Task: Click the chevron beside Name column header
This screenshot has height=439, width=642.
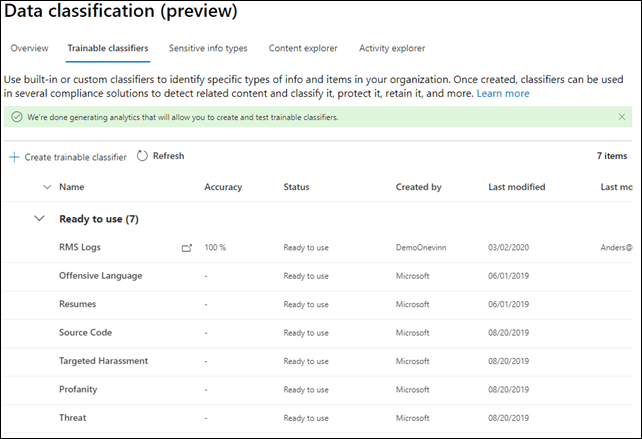Action: pos(46,187)
